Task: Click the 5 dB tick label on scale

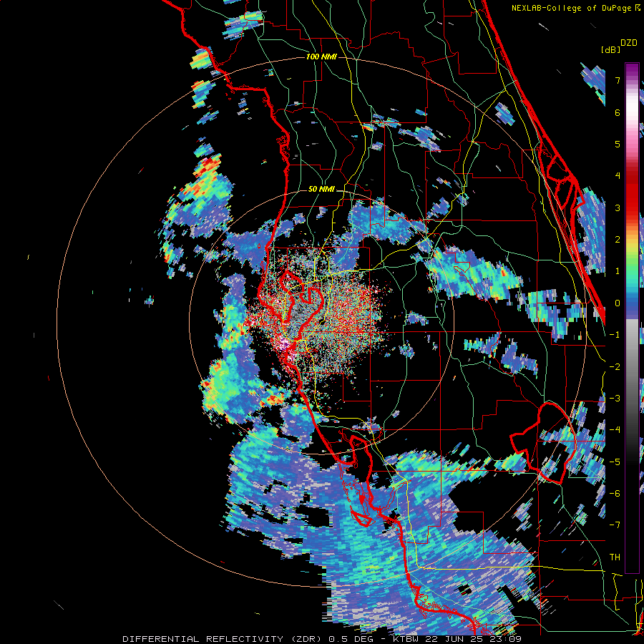Action: 618,144
